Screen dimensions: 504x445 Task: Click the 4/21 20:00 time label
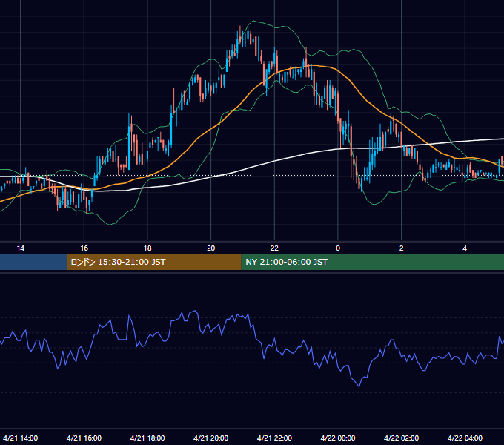[210, 438]
